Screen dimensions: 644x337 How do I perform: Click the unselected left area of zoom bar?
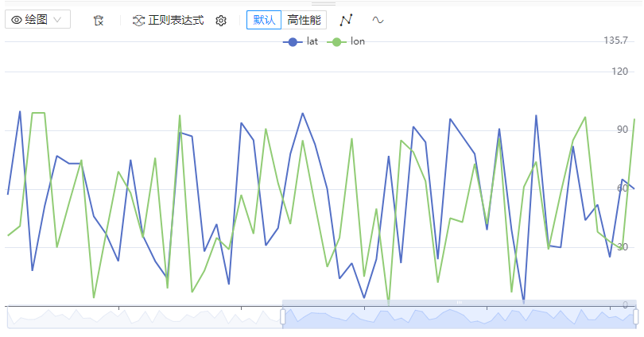(143, 317)
